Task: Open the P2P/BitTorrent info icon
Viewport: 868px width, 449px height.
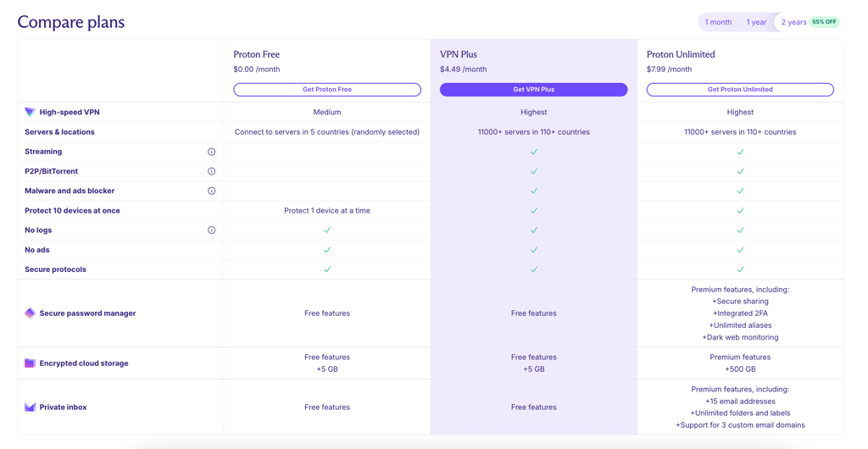Action: (x=211, y=171)
